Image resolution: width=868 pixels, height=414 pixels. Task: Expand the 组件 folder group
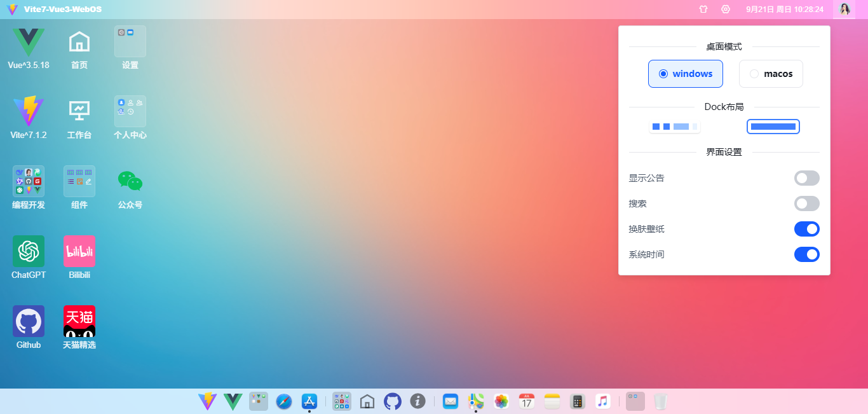[x=79, y=181]
